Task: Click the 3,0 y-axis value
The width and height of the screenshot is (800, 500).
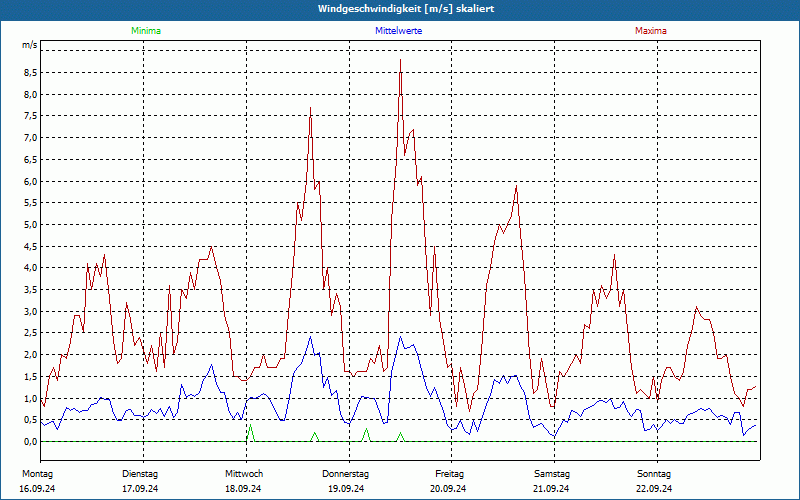Action: (30, 311)
